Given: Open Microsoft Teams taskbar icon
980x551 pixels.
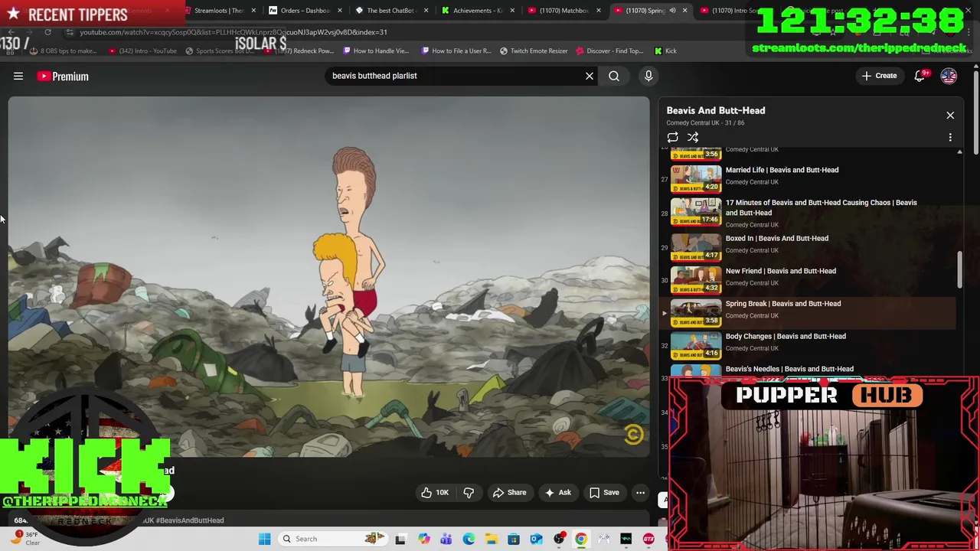Looking at the screenshot, I should [x=446, y=539].
